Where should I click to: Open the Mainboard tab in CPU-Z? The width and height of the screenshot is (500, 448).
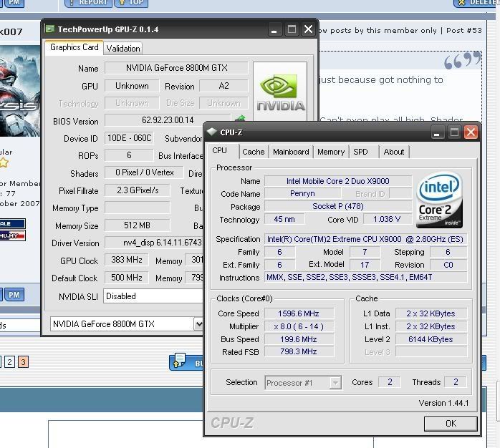[291, 152]
